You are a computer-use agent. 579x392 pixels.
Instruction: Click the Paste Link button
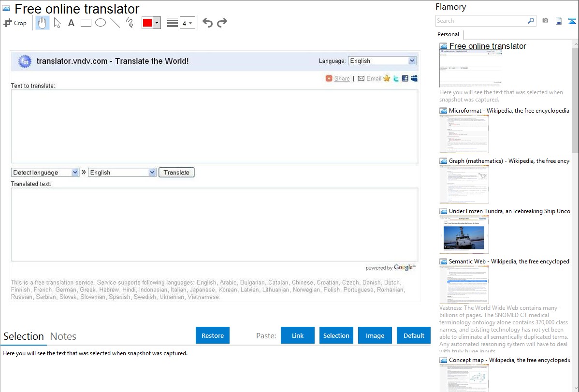[x=298, y=335]
